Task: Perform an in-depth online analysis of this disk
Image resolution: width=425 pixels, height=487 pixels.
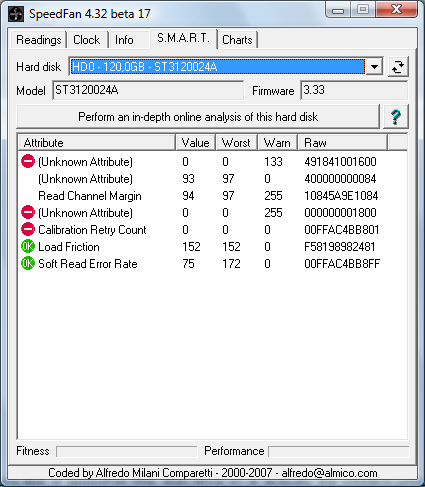Action: click(x=198, y=117)
